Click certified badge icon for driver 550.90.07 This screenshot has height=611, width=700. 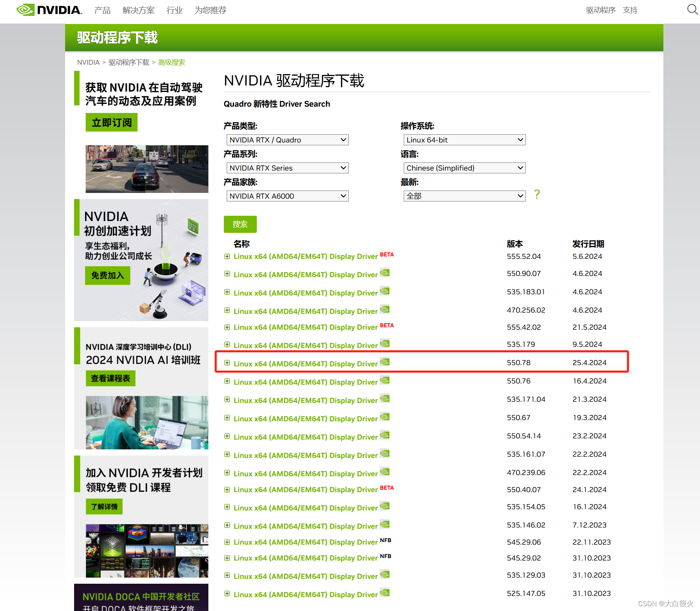[x=385, y=272]
